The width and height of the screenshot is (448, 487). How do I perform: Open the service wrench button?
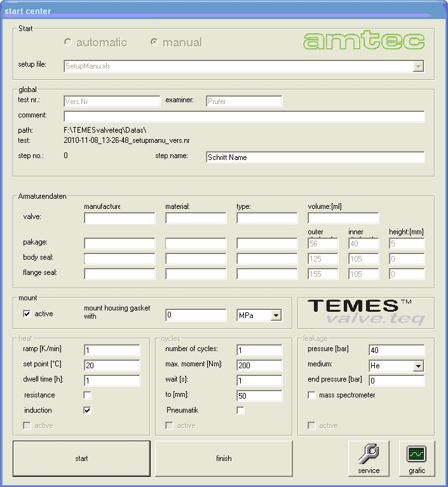coord(369,458)
